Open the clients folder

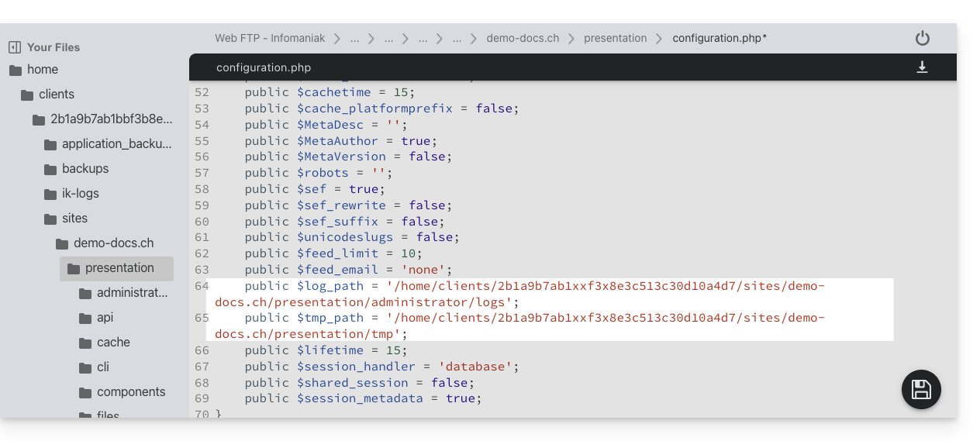tap(57, 95)
